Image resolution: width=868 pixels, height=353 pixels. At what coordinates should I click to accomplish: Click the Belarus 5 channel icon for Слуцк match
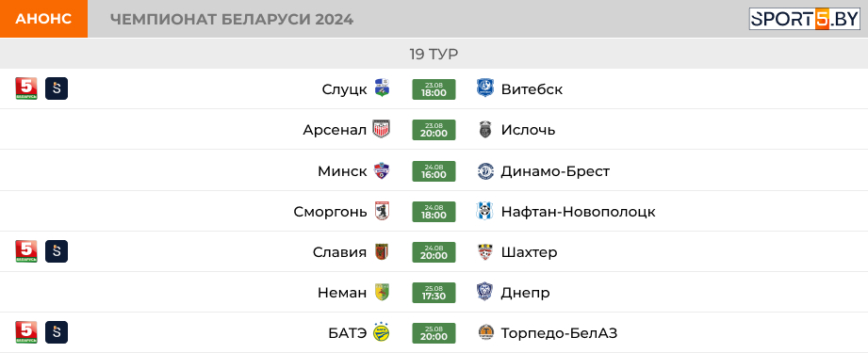point(26,88)
